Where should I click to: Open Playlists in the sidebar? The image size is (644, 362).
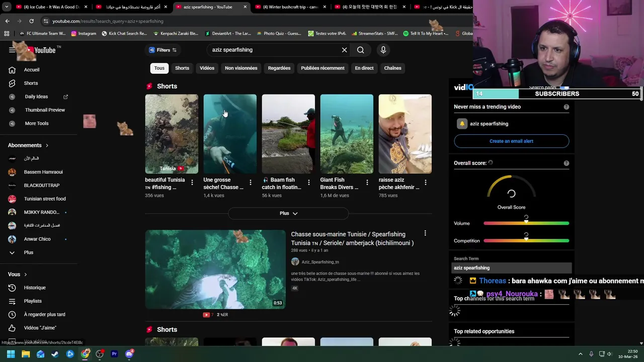point(33,301)
